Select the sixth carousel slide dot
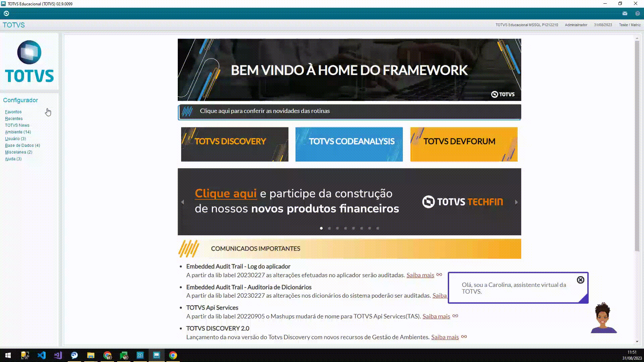 click(x=362, y=228)
